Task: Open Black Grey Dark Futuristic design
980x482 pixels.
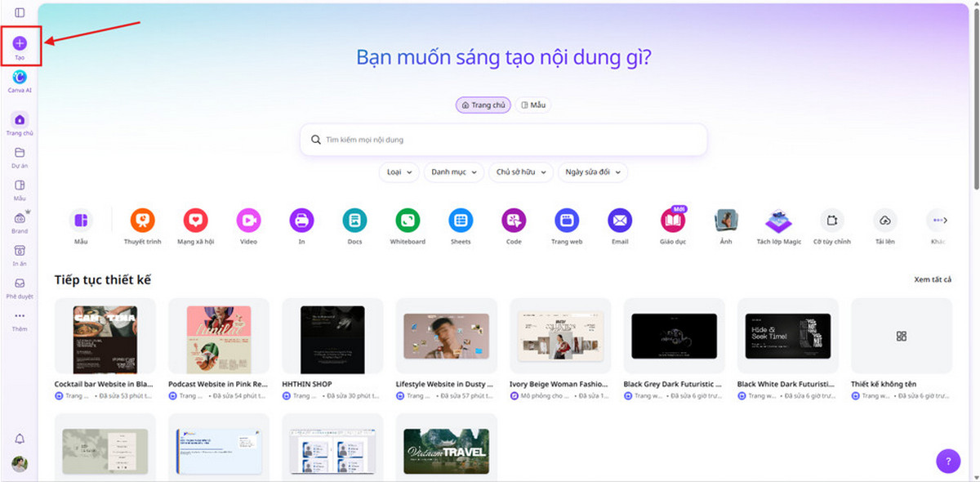Action: point(674,336)
